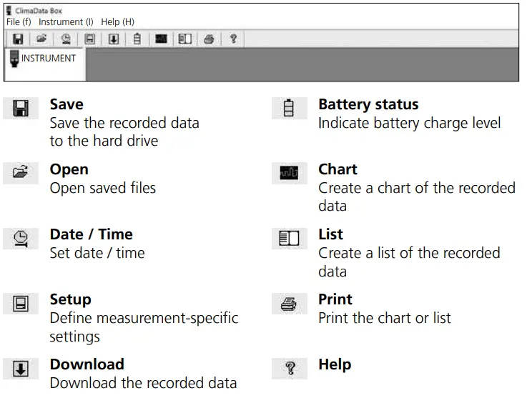Click the 'Set date / time' description text

[x=97, y=253]
